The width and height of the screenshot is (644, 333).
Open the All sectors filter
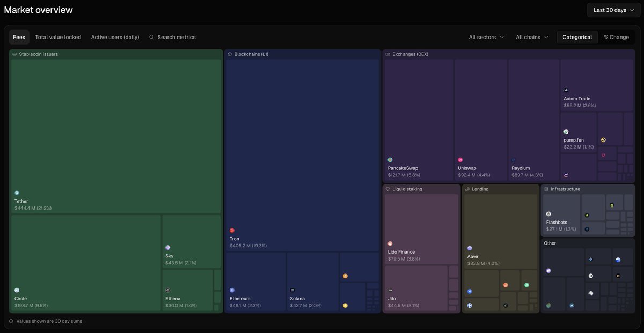pos(486,37)
